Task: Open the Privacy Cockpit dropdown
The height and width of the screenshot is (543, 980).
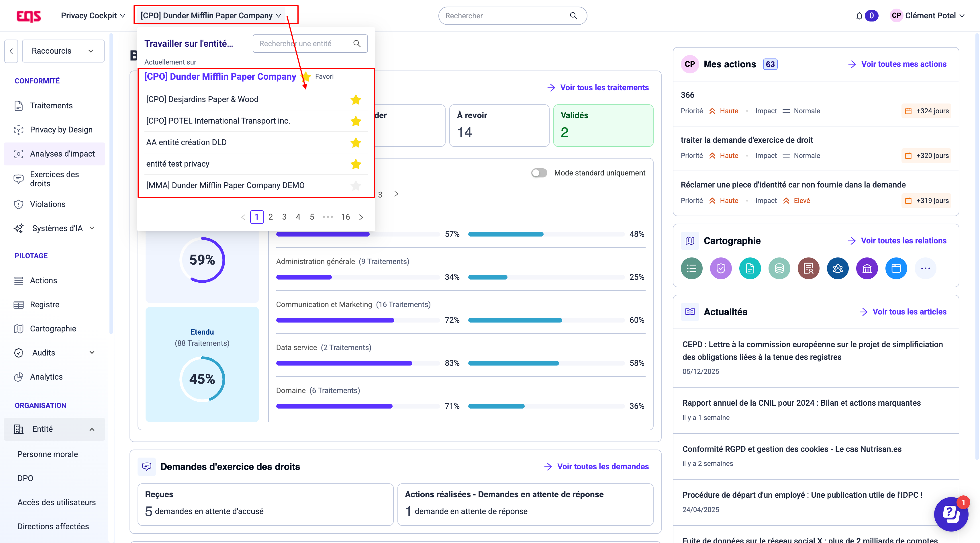Action: pos(93,16)
